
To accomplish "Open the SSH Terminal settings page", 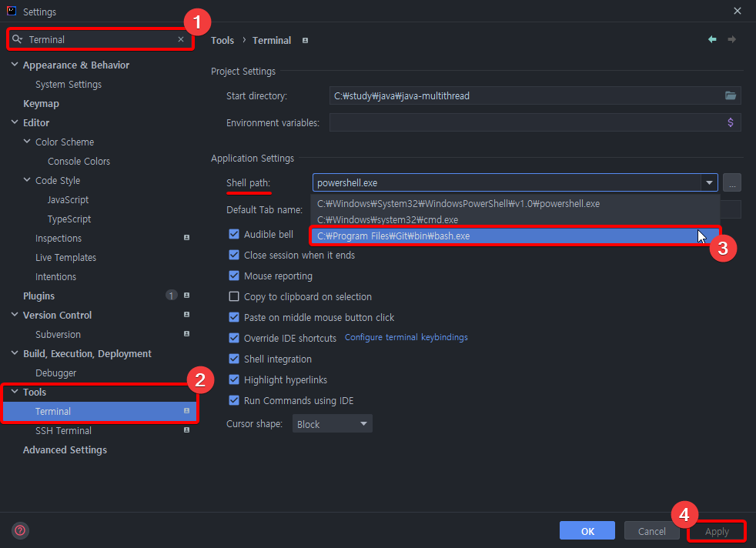I will click(63, 430).
